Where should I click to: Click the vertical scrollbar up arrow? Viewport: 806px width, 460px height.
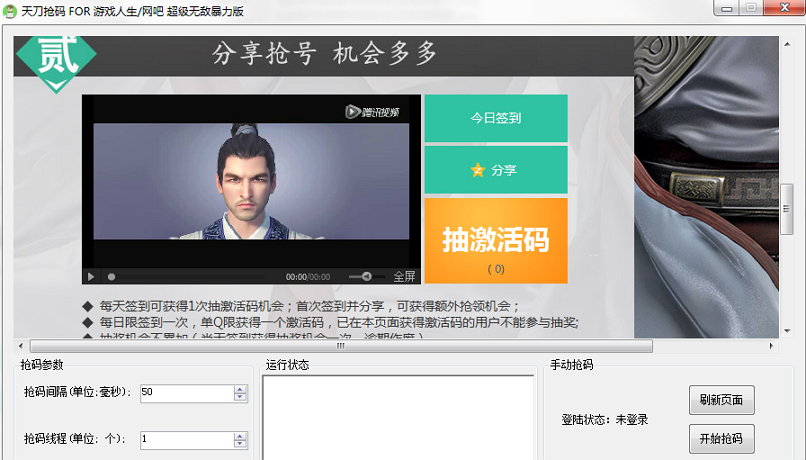787,44
